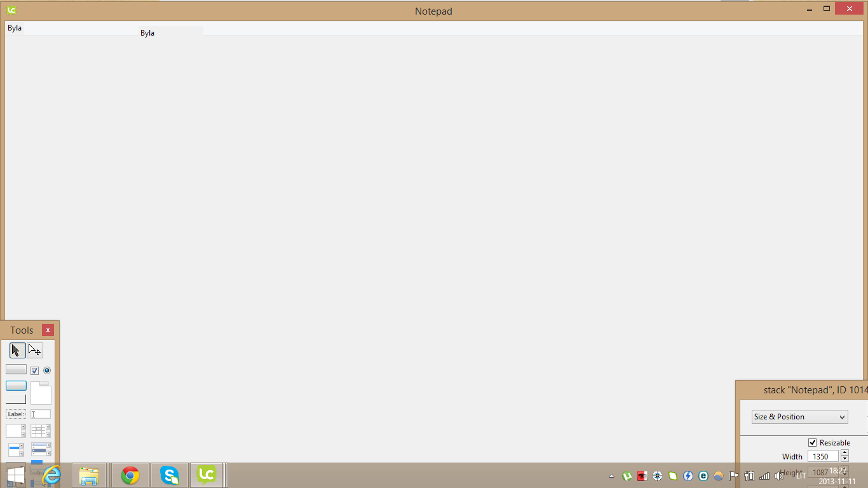Increase the Width value with the up arrow

844,453
